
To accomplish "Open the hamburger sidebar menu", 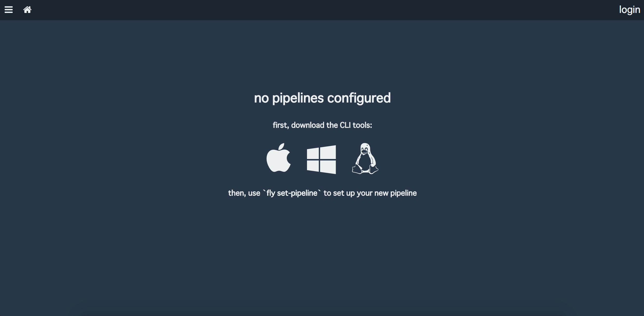I will click(x=9, y=10).
